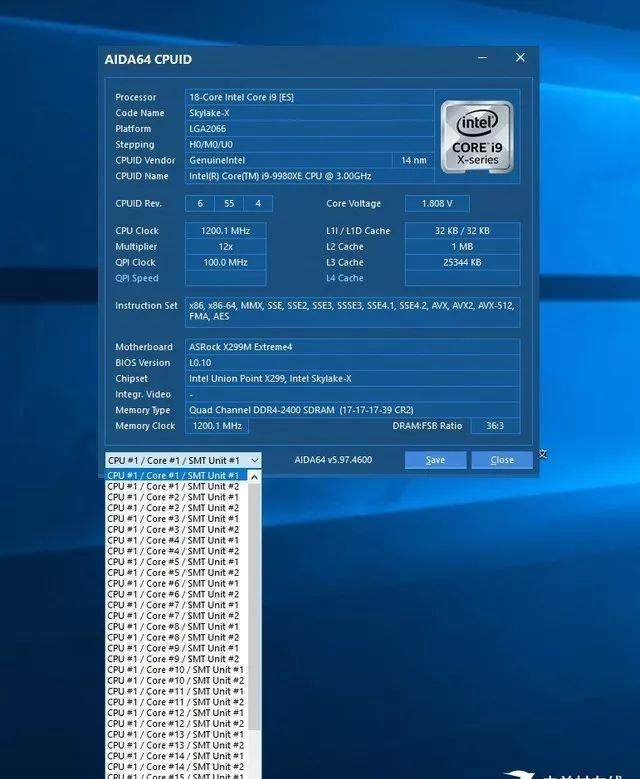Screen dimensions: 640x779
Task: Close the AIDA64 CPUID window with X
Action: [x=520, y=58]
